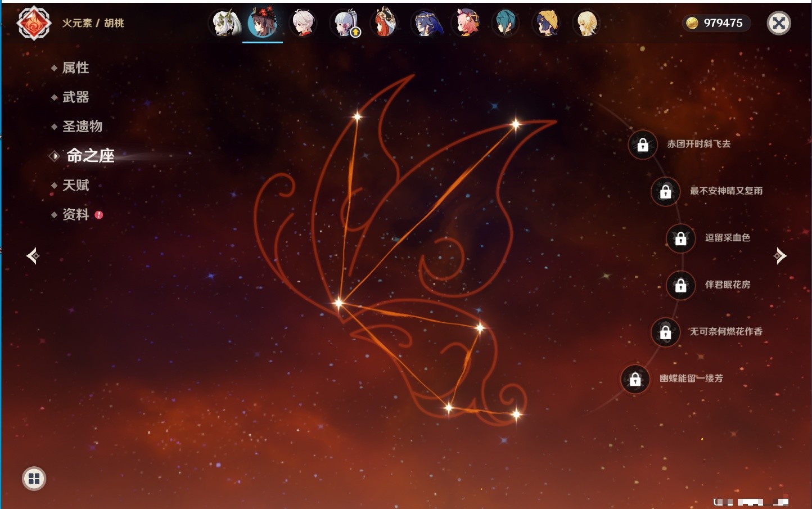Open the lock icon for 伴君眠花房
Viewport: 812px width, 509px height.
tap(680, 286)
